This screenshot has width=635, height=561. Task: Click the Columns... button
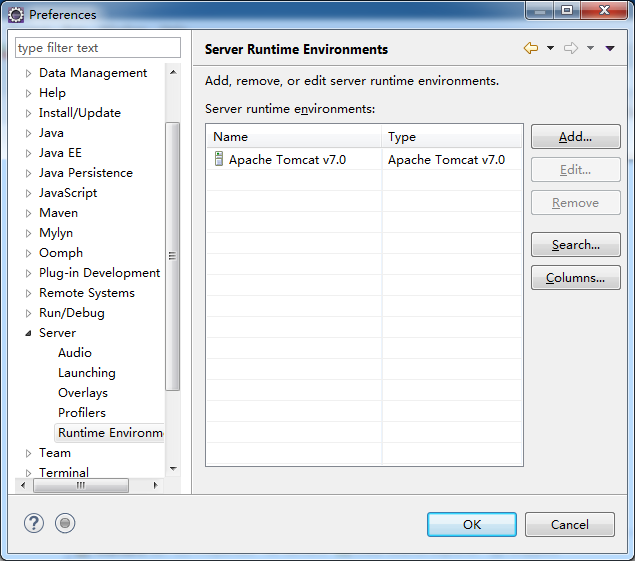coord(575,278)
